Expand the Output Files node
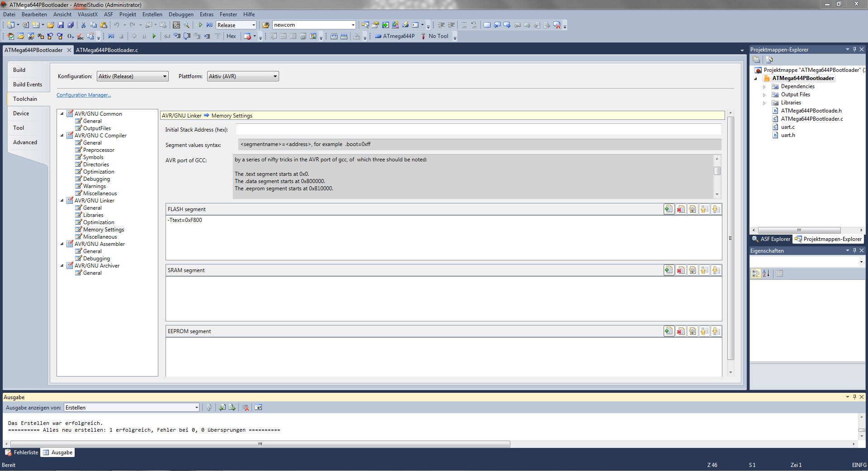 (764, 94)
